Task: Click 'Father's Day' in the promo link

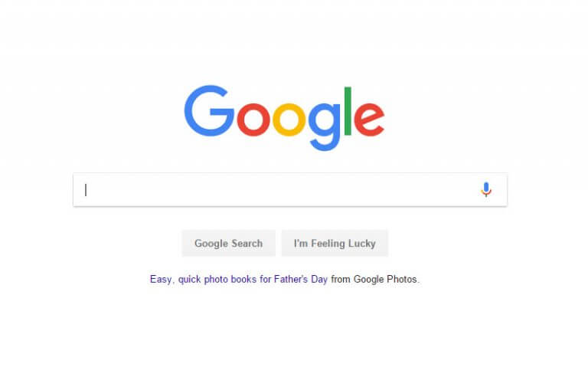Action: [301, 280]
